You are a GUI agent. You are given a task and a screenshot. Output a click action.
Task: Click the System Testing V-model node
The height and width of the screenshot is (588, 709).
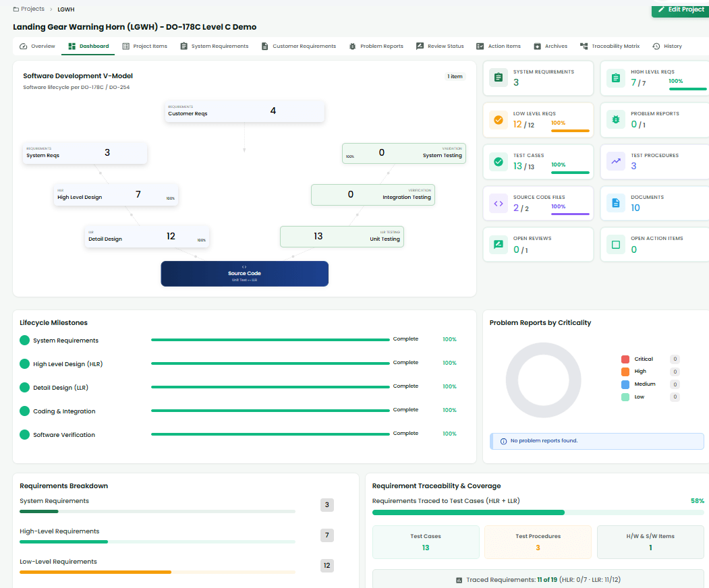pos(404,153)
